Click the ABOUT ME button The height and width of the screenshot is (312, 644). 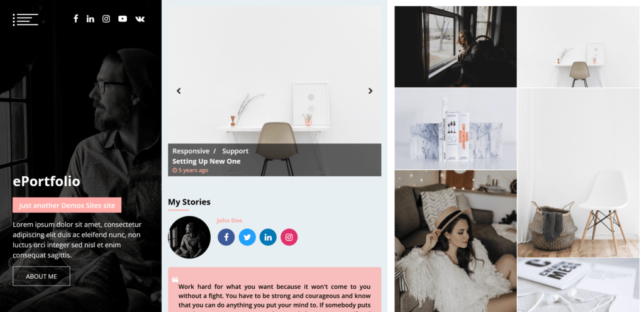point(42,276)
